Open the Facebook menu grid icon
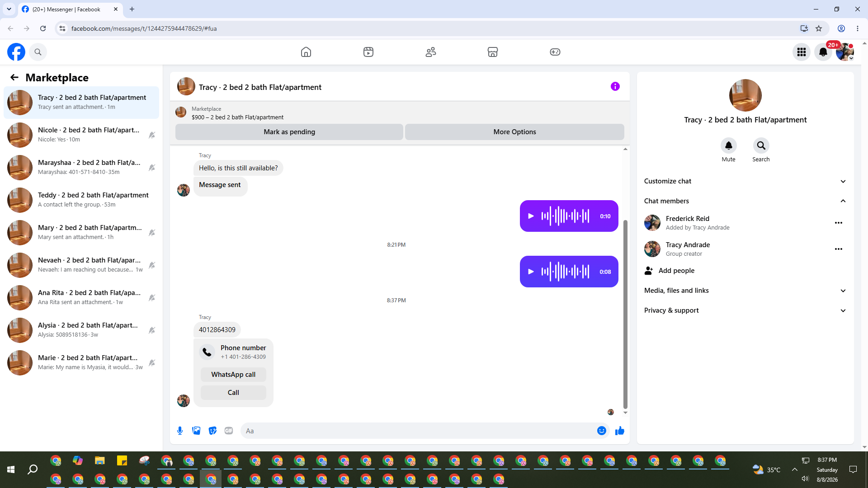 [x=802, y=52]
